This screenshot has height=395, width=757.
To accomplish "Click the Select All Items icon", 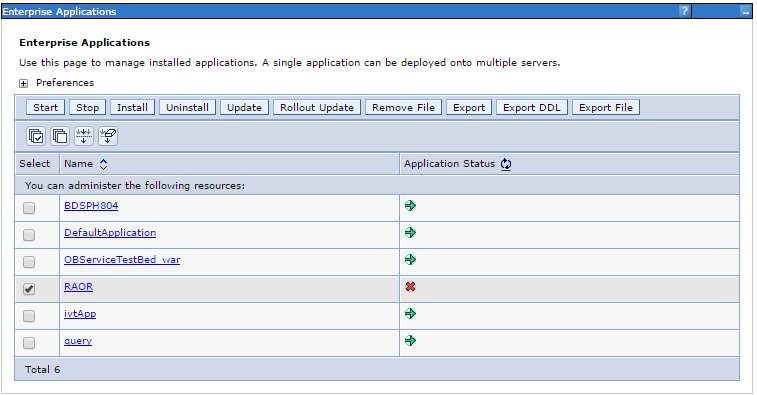I will 36,136.
